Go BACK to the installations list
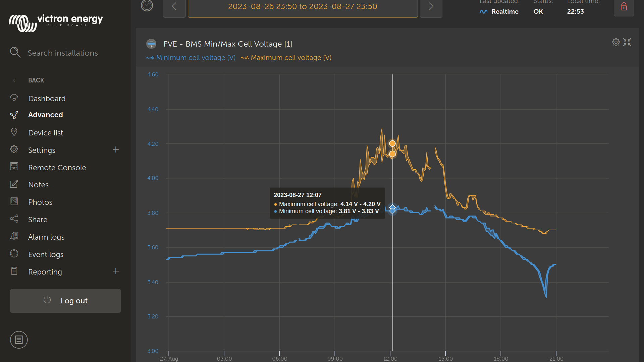The image size is (644, 362). click(36, 80)
